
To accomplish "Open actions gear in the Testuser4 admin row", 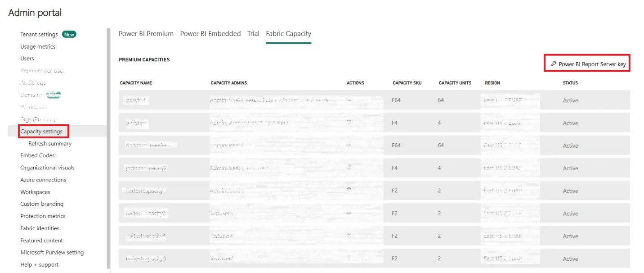I will [x=349, y=235].
